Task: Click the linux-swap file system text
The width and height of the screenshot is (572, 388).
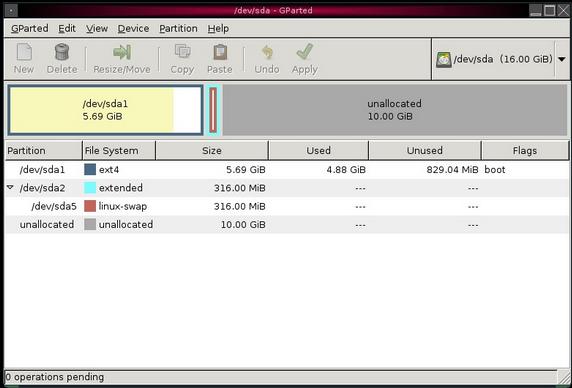Action: (x=123, y=206)
